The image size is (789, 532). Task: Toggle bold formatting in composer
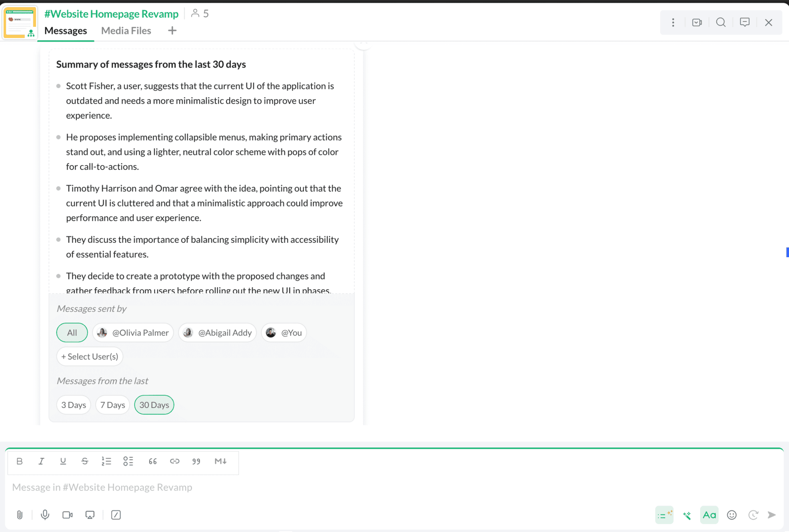(19, 461)
